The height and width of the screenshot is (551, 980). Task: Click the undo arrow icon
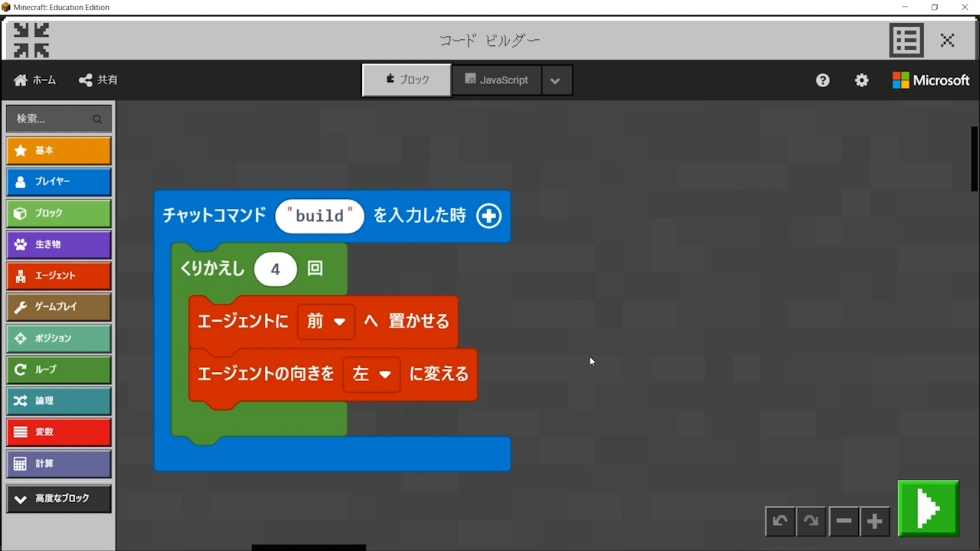coord(780,521)
